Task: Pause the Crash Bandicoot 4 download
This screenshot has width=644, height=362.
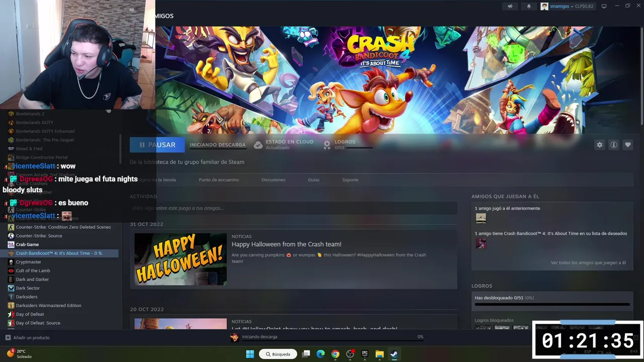Action: coord(157,145)
